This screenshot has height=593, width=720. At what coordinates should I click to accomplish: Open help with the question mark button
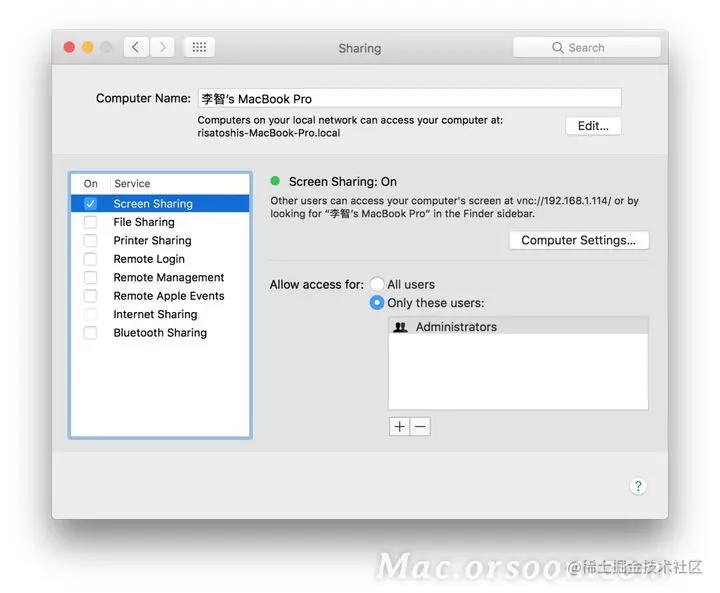coord(638,486)
